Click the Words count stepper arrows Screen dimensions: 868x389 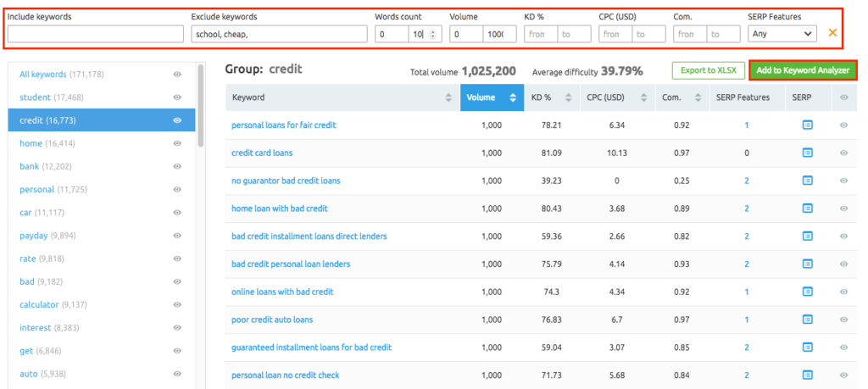click(434, 34)
